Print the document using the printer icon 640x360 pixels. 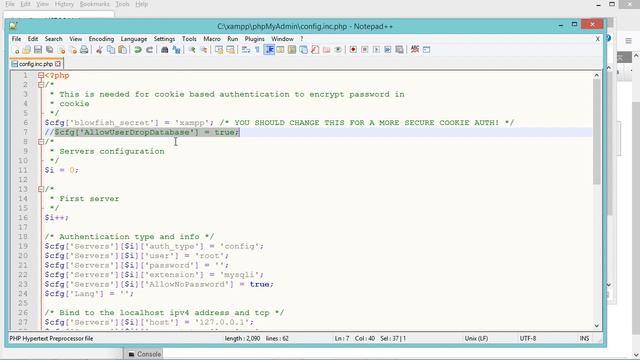coord(84,50)
